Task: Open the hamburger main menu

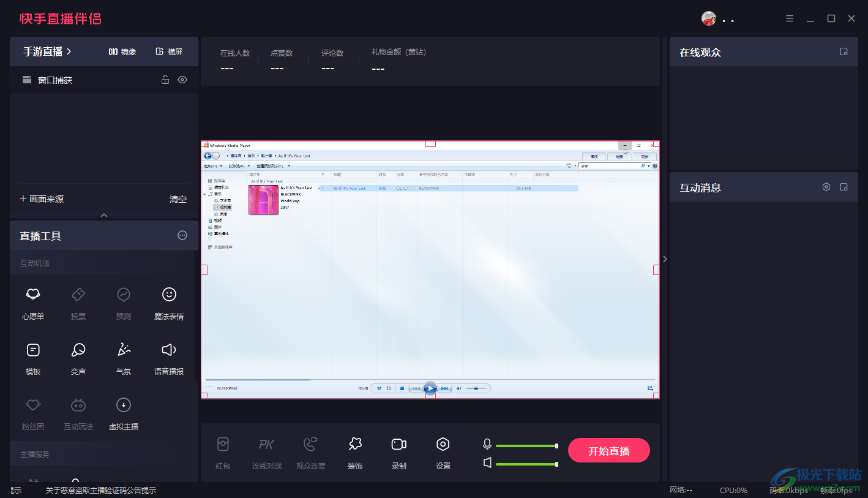Action: (x=790, y=18)
